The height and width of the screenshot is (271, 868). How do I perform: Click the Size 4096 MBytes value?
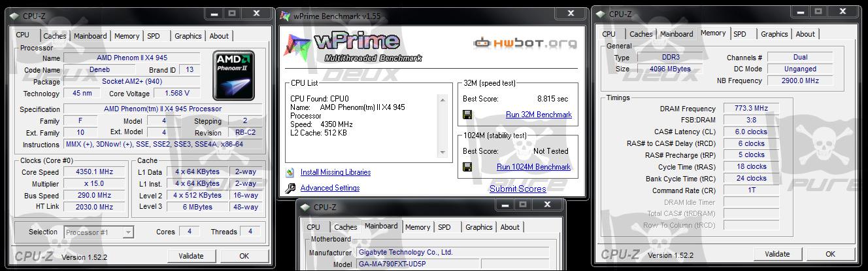670,69
